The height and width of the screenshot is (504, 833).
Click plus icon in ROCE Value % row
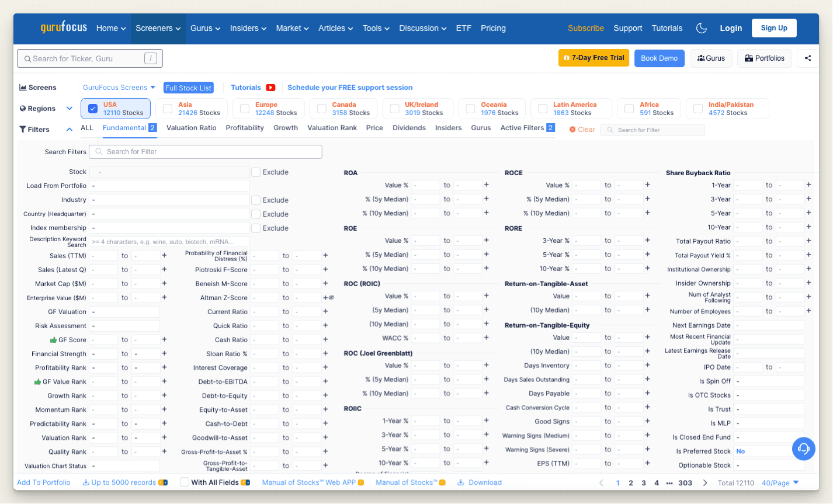click(647, 185)
